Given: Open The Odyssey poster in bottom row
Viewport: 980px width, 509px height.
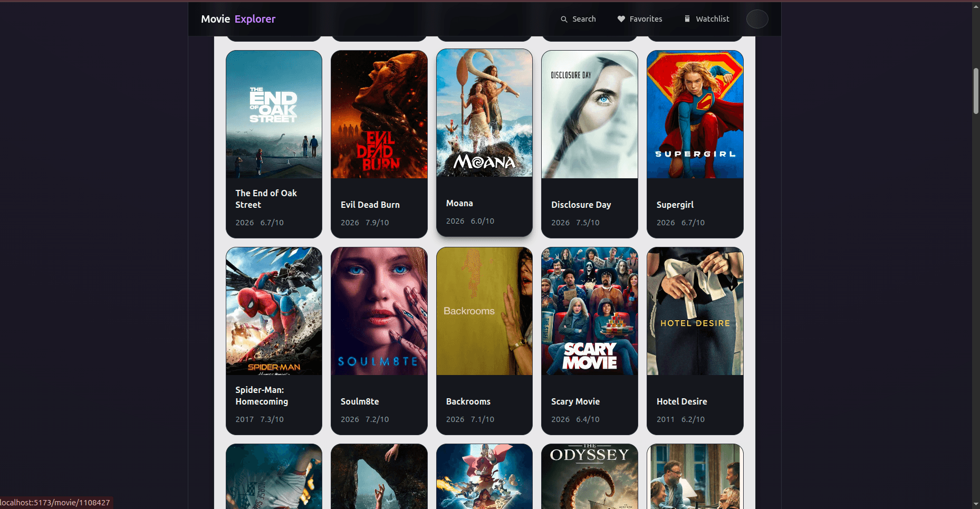Looking at the screenshot, I should point(590,476).
